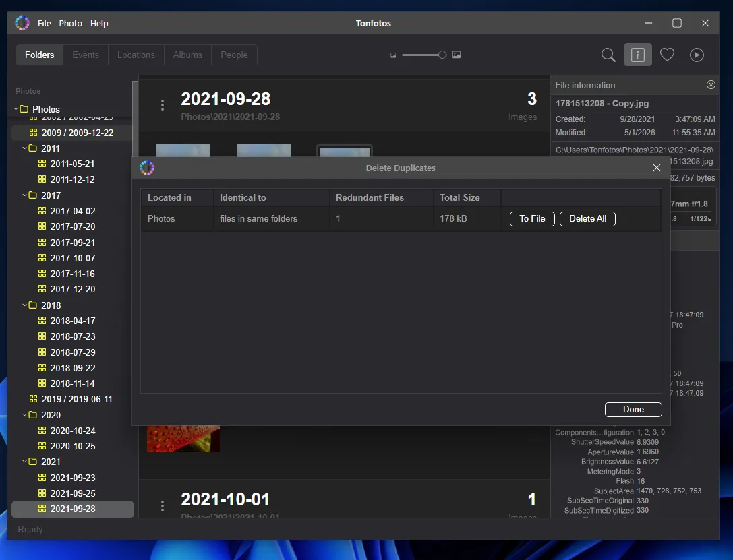Select the 2021-09-23 folder
733x560 pixels.
72,478
